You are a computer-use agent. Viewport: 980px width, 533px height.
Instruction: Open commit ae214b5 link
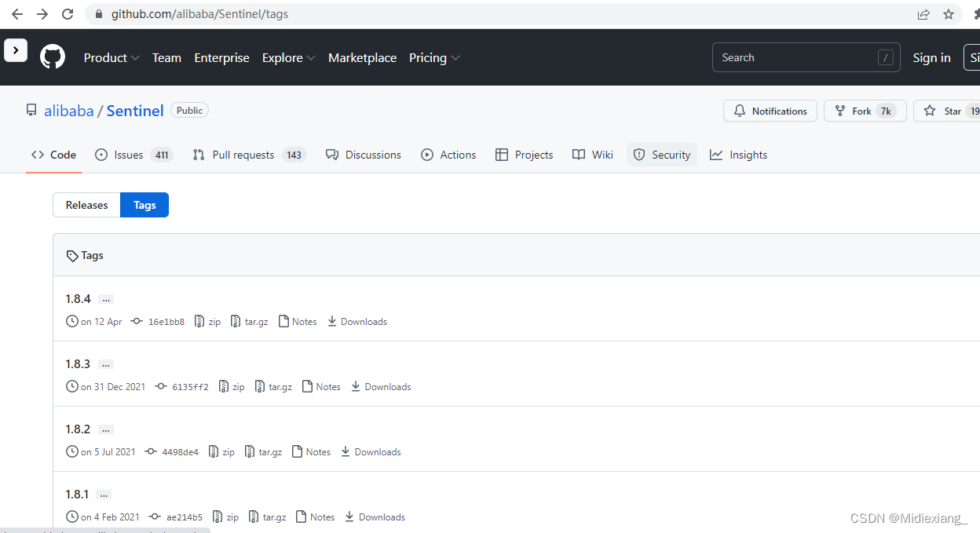[x=176, y=517]
